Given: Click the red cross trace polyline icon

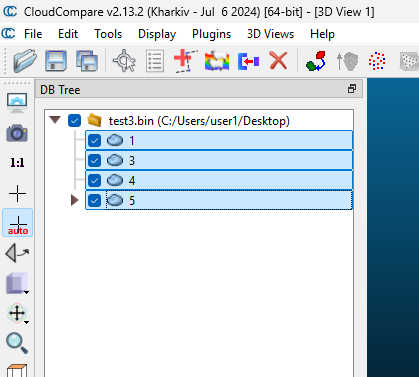Looking at the screenshot, I should click(x=185, y=61).
